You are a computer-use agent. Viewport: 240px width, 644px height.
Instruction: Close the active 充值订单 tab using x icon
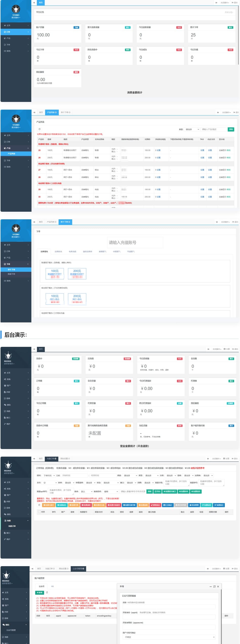point(56,459)
